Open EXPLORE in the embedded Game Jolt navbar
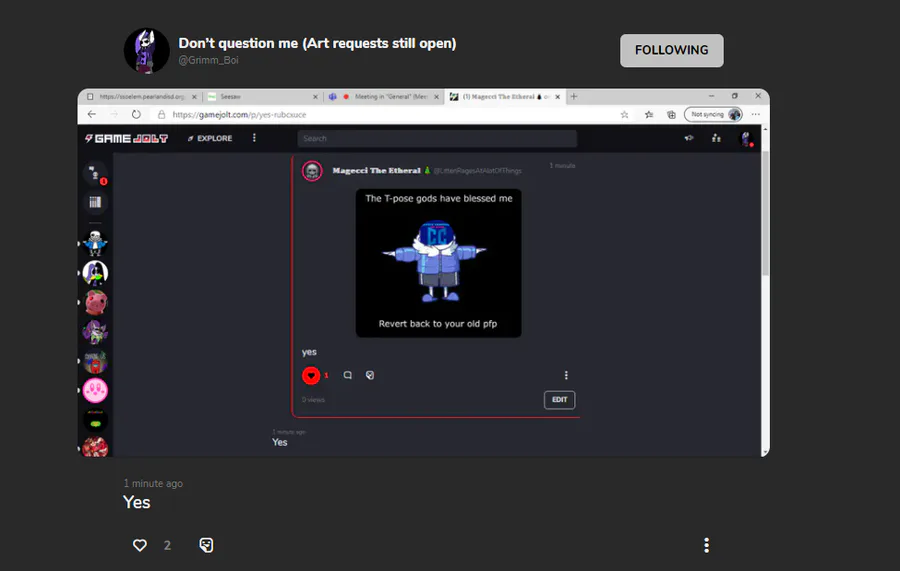The height and width of the screenshot is (571, 900). tap(210, 138)
